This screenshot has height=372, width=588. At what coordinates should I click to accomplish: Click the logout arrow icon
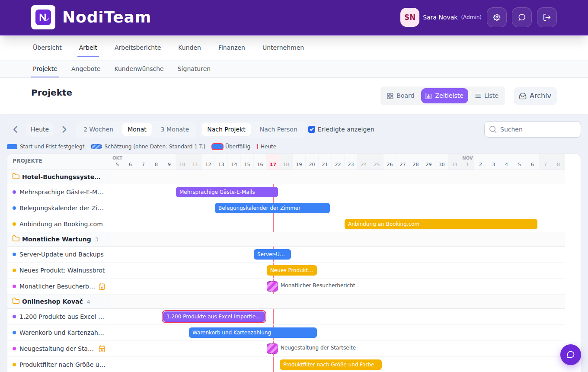tap(547, 17)
